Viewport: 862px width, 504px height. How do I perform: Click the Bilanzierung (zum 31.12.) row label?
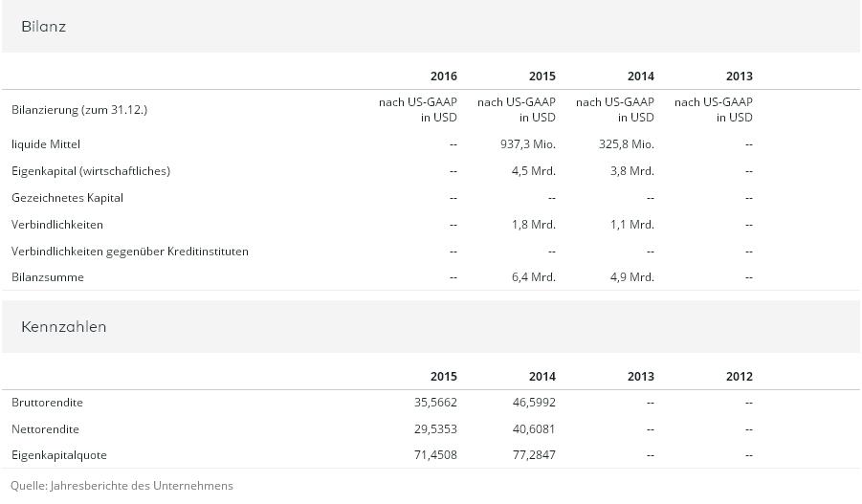point(79,110)
